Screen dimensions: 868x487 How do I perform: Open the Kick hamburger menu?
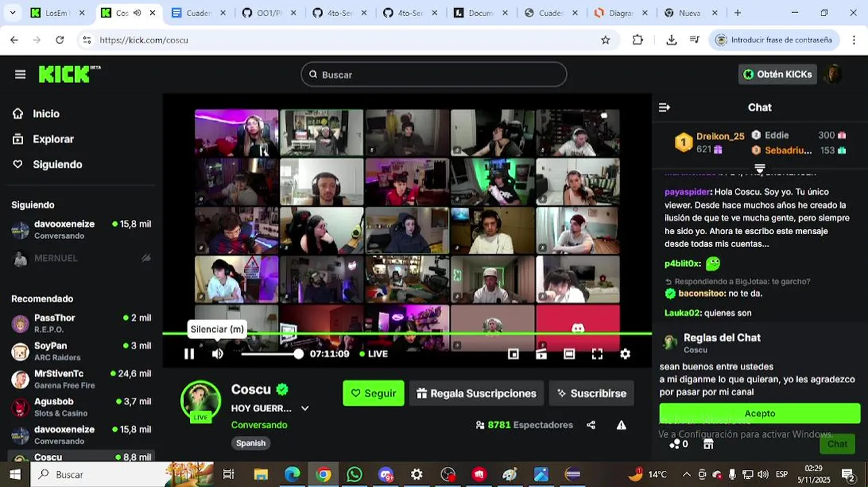(20, 74)
